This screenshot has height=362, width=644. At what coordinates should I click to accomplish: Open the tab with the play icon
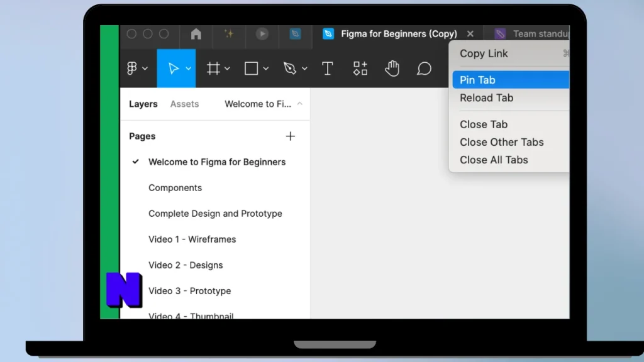262,34
